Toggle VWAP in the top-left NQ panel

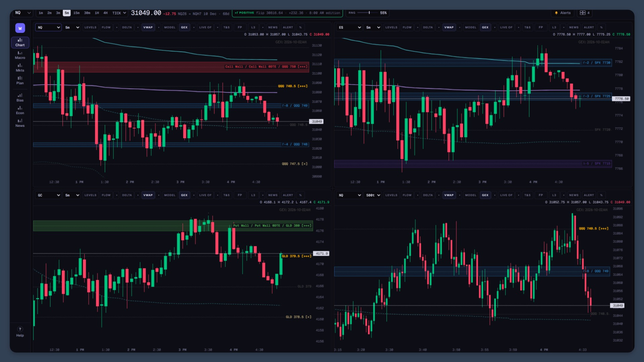pos(148,27)
